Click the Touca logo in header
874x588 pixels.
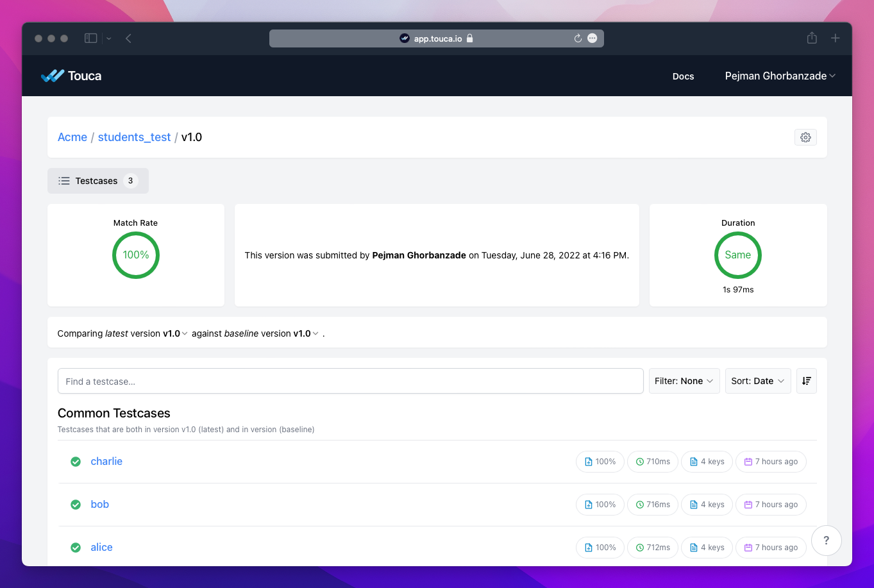(71, 76)
